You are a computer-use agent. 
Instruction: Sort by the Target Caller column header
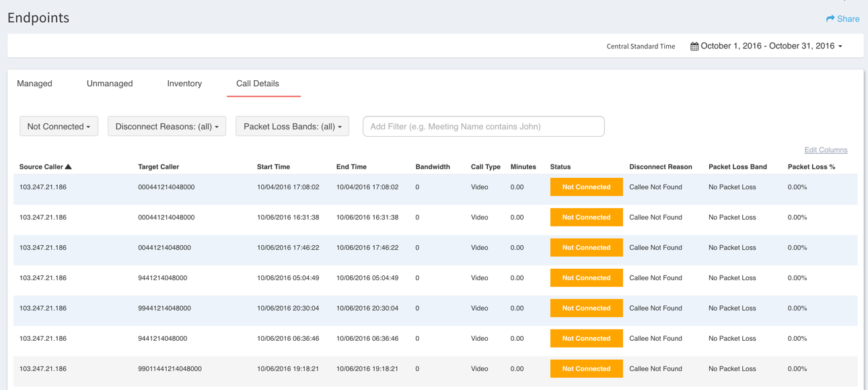(159, 167)
